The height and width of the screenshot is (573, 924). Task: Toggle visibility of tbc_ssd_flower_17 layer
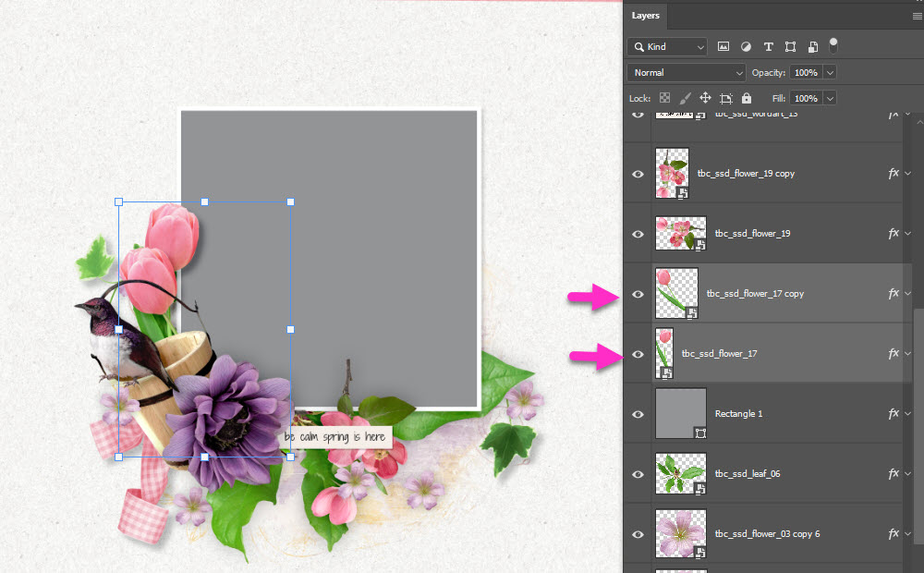coord(638,354)
